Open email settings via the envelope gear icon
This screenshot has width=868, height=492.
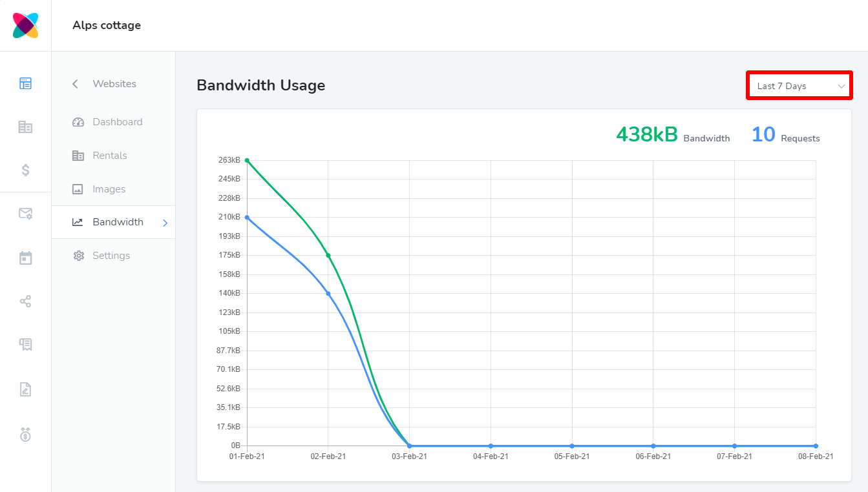25,214
